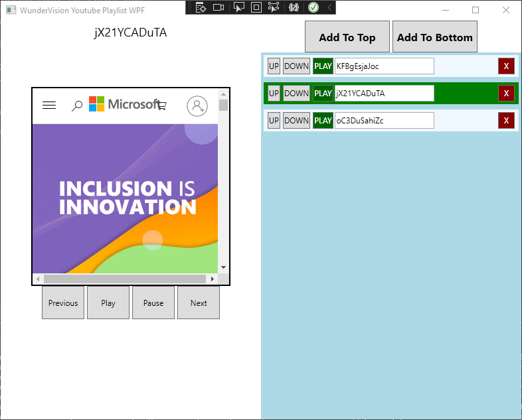
Task: Move KFBgEsjaJoc row down with DOWN
Action: (296, 66)
